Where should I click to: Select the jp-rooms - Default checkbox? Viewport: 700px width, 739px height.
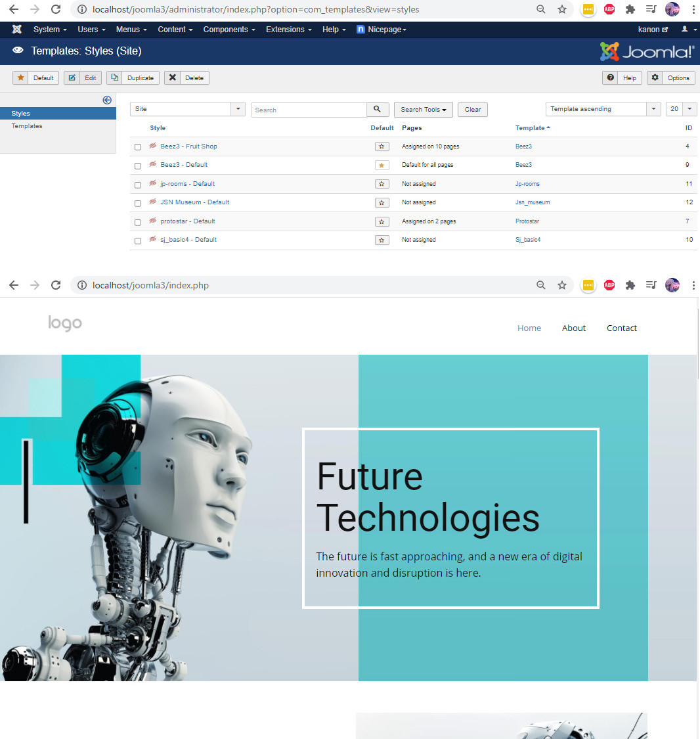(138, 185)
